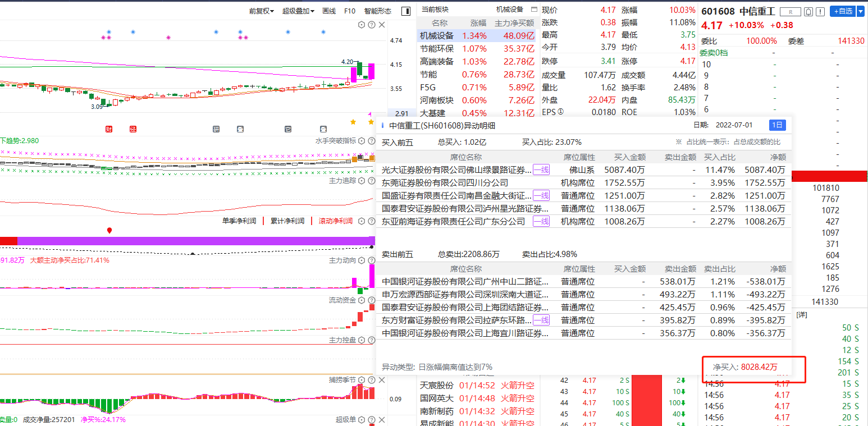Open settings icon beside 超级单
Screen dimensions: 868x426
click(x=362, y=420)
